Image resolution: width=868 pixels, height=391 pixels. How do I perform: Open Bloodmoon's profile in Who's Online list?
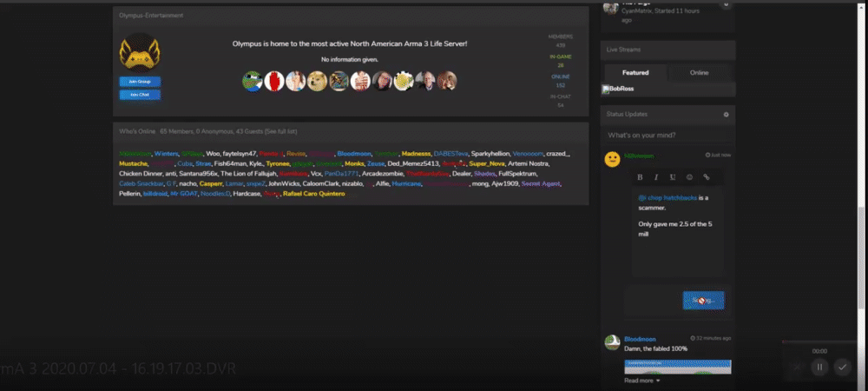click(353, 154)
